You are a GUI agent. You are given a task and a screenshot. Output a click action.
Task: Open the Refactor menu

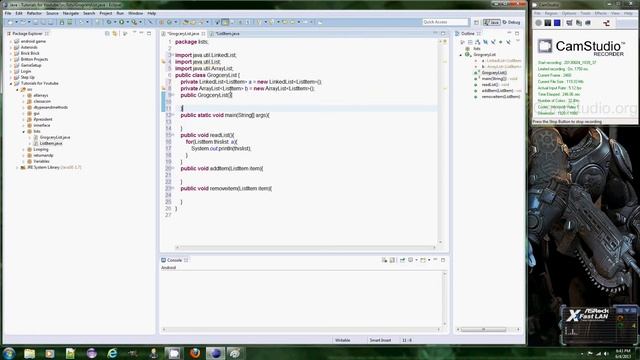click(34, 13)
